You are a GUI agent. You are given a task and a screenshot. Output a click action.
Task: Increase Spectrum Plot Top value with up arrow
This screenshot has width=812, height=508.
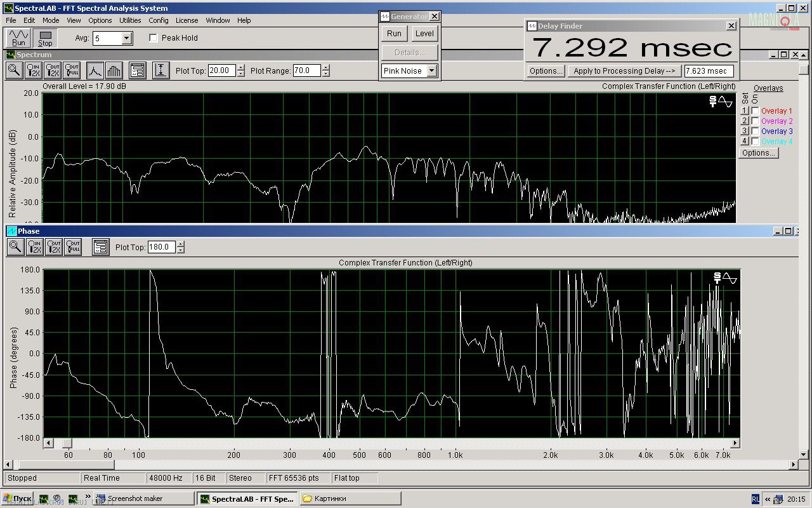240,68
